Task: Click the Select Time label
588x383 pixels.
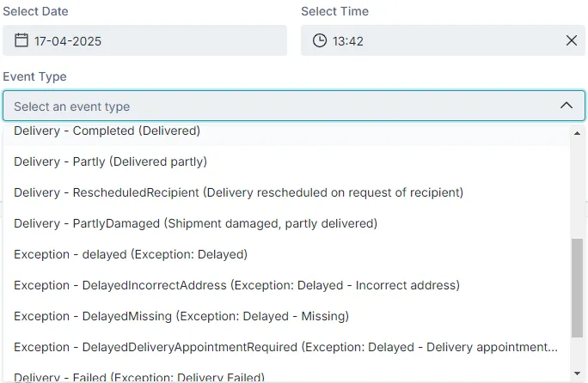Action: click(x=334, y=11)
